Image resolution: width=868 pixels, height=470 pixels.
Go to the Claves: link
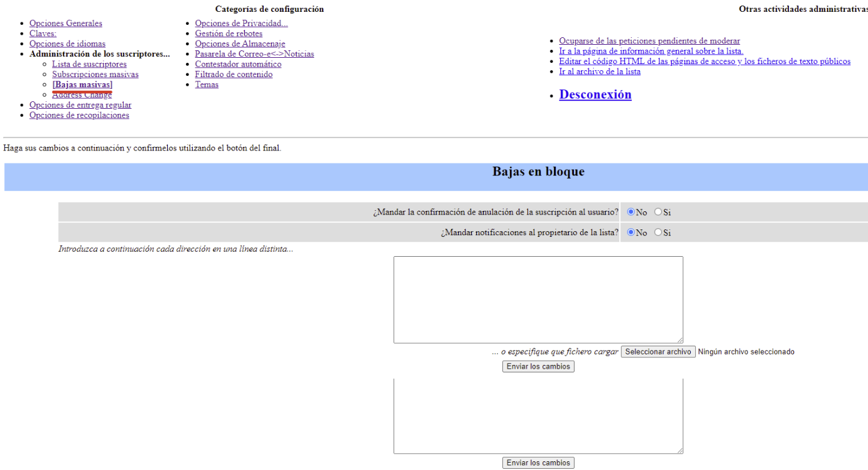43,34
